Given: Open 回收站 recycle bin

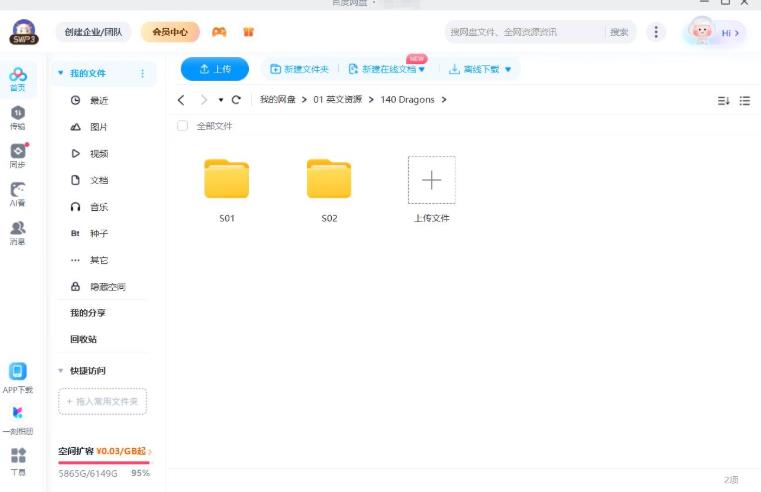Looking at the screenshot, I should (x=83, y=339).
